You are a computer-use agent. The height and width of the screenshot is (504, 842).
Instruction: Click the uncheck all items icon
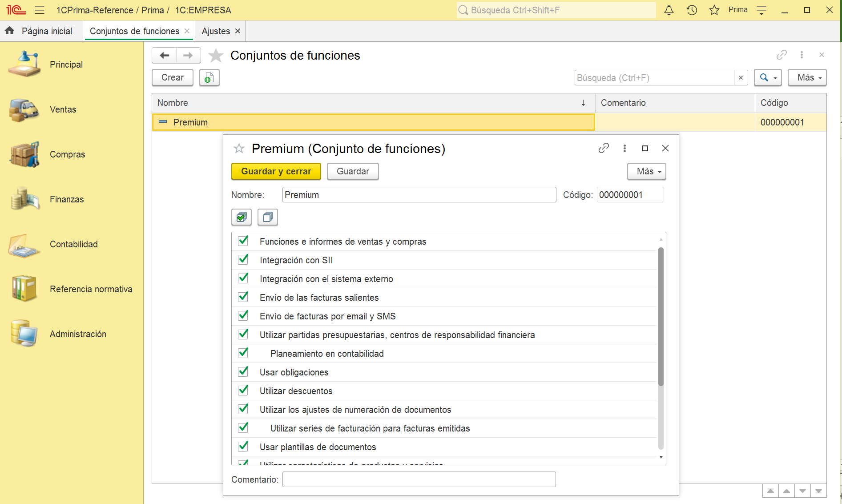click(x=268, y=217)
